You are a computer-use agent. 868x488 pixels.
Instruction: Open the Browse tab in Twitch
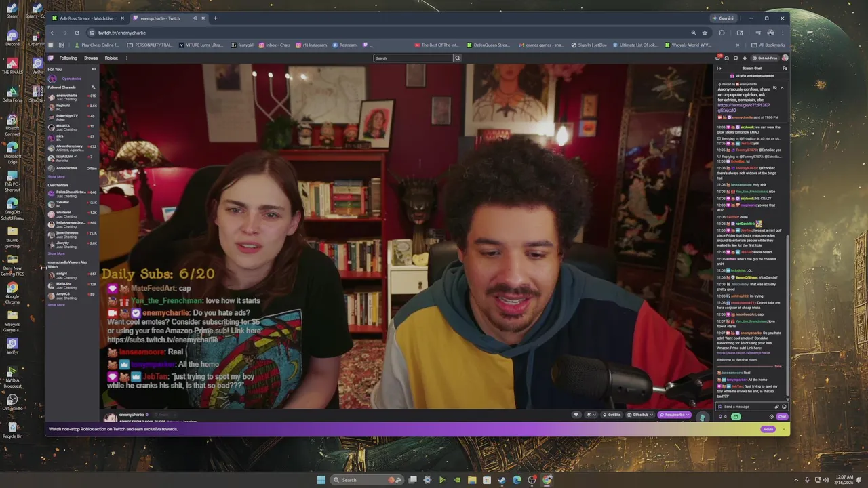click(91, 58)
